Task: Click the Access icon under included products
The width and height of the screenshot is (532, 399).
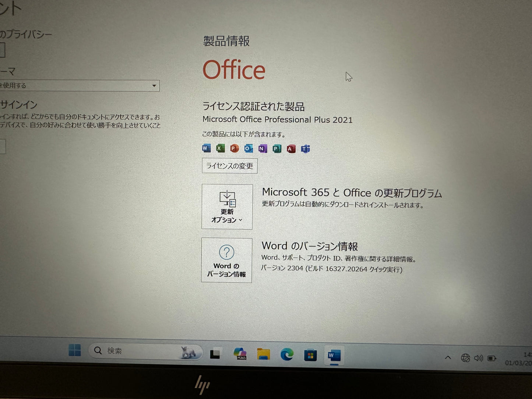Action: tap(291, 149)
